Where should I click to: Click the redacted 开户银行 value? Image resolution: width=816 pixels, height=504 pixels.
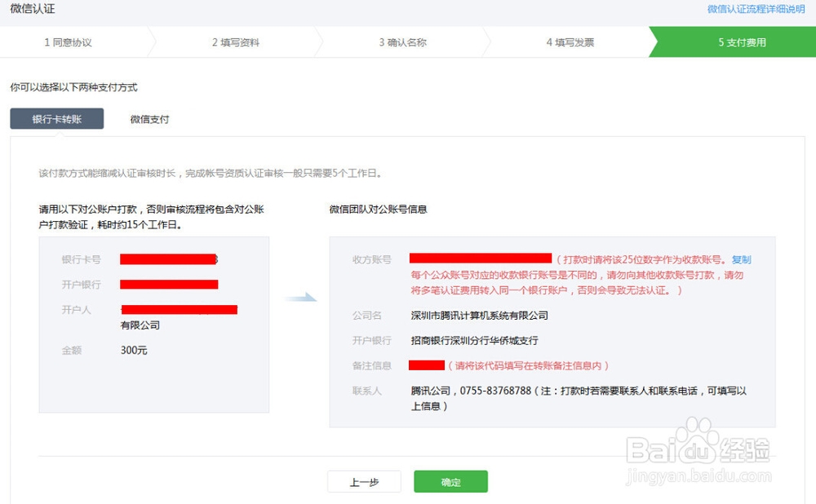point(169,284)
